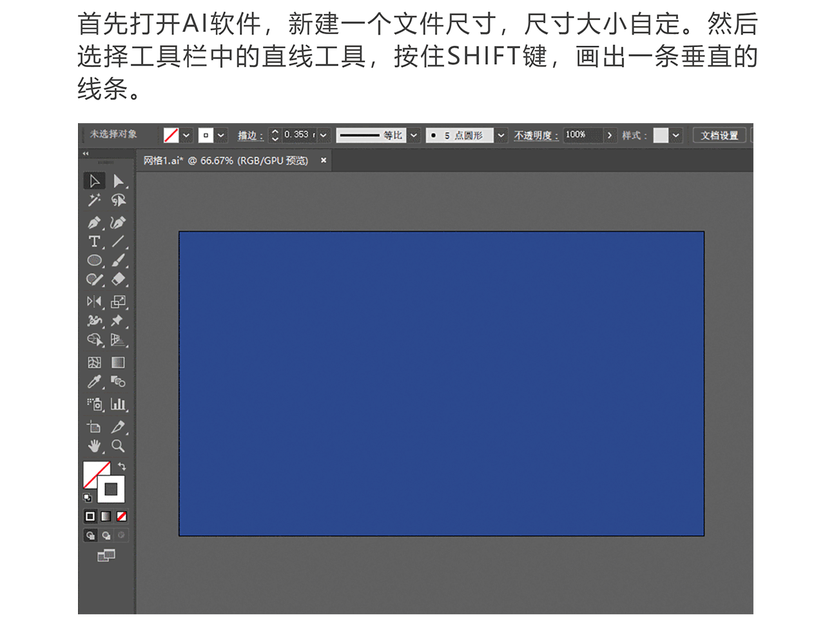This screenshot has height=644, width=825.
Task: Swap fill and stroke colors
Action: (122, 466)
